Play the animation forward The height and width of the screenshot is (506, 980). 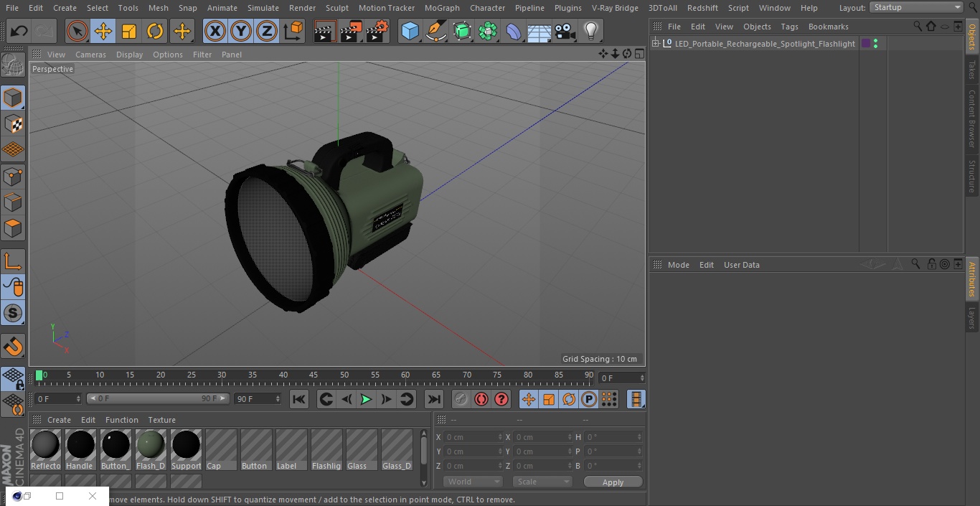coord(366,399)
